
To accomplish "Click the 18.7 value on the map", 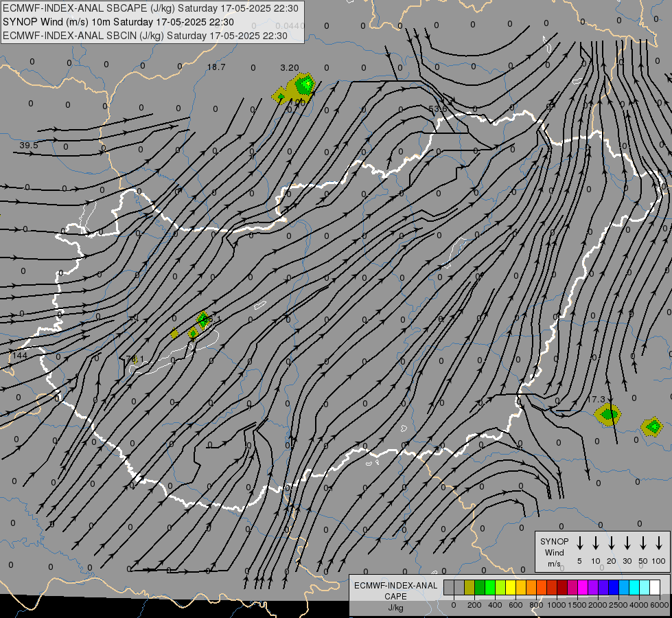I will point(216,67).
